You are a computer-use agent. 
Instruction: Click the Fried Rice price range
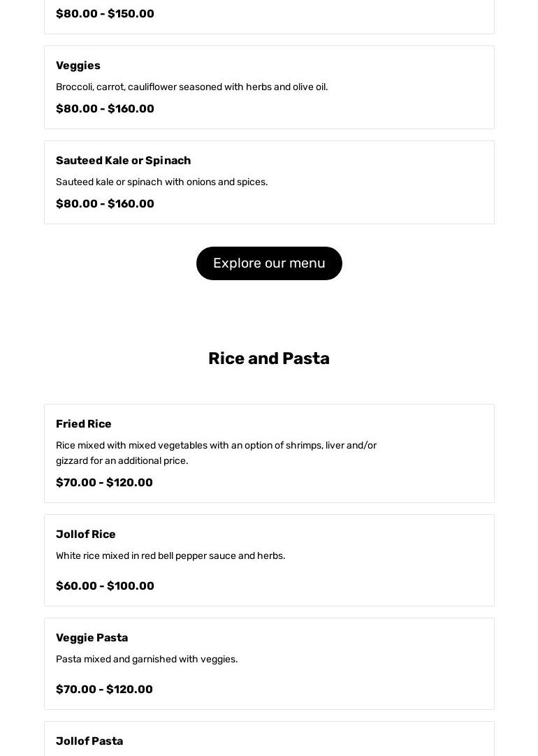coord(104,483)
